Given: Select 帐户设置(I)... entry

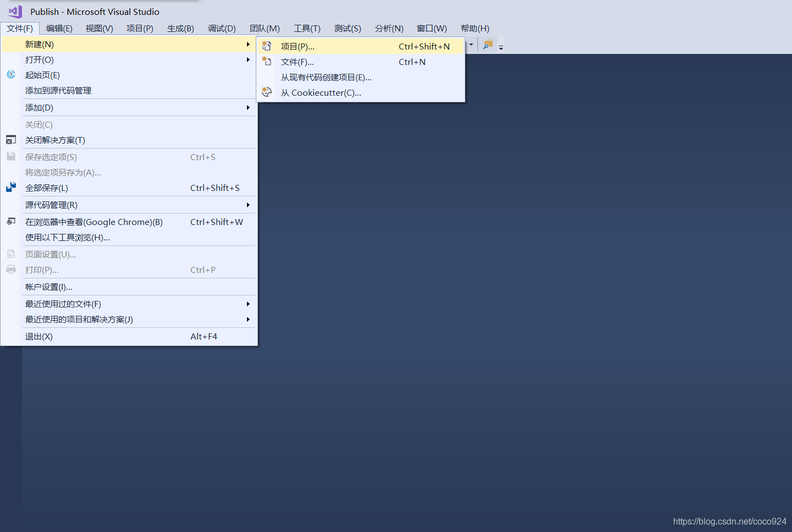Looking at the screenshot, I should click(129, 287).
